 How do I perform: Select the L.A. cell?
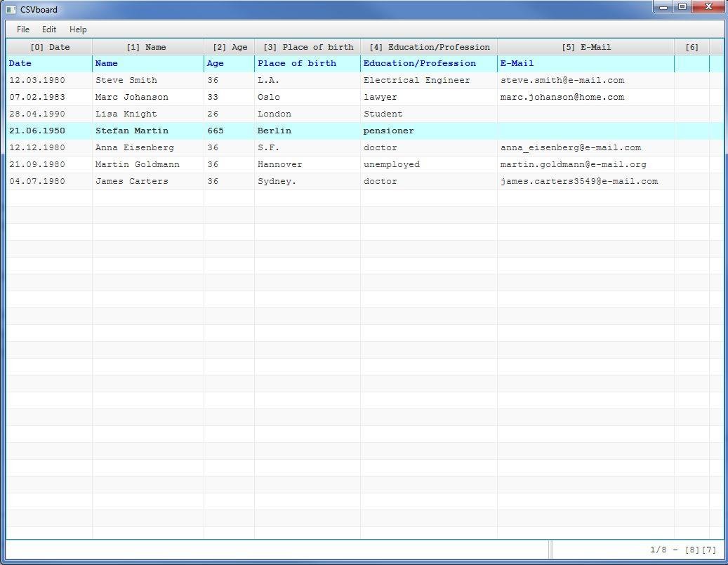(x=307, y=80)
